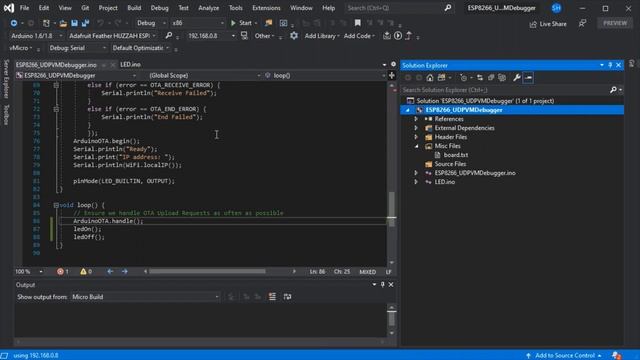Click Solution Explorer Properties wrench icon

517,78
